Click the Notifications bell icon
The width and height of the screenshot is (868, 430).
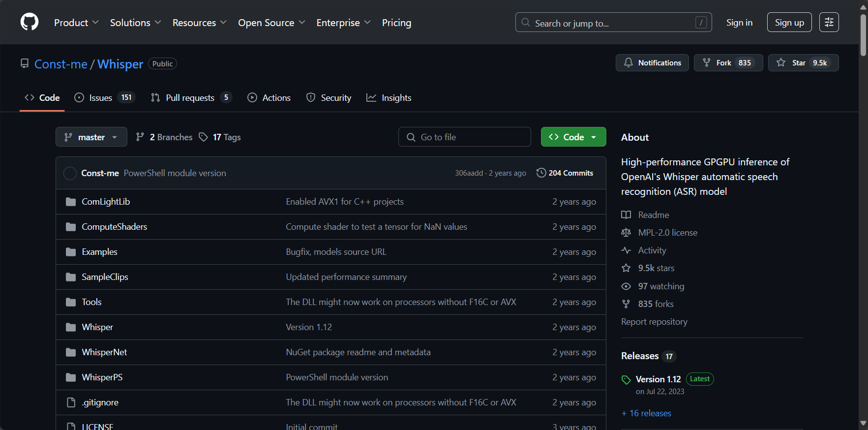point(629,62)
